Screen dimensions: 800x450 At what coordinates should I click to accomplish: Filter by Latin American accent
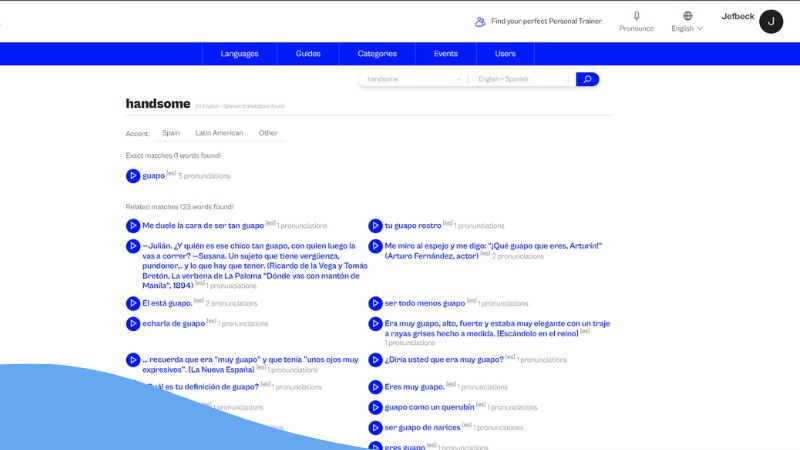[219, 133]
